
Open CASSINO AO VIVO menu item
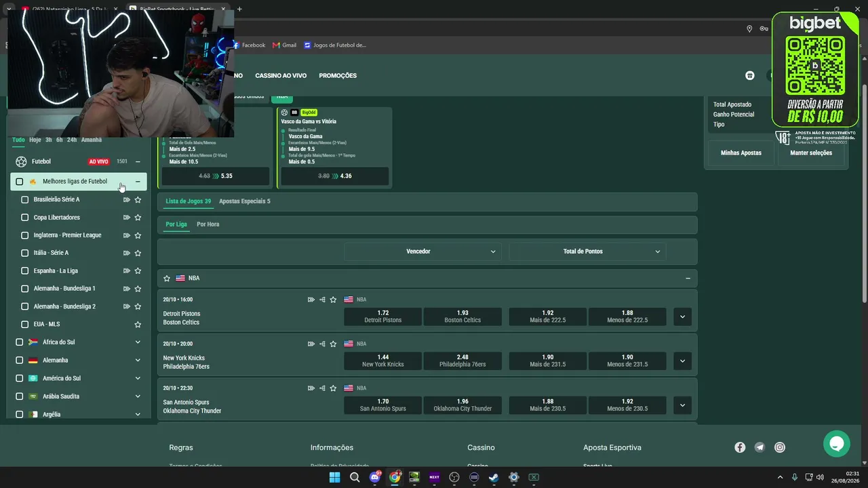click(281, 76)
